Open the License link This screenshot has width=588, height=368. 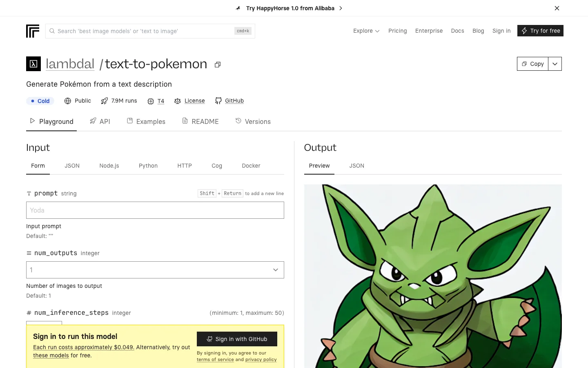(195, 101)
